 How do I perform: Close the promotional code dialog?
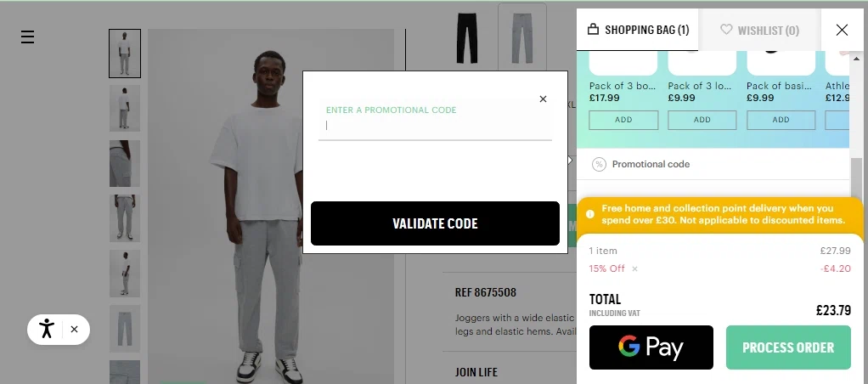[543, 99]
